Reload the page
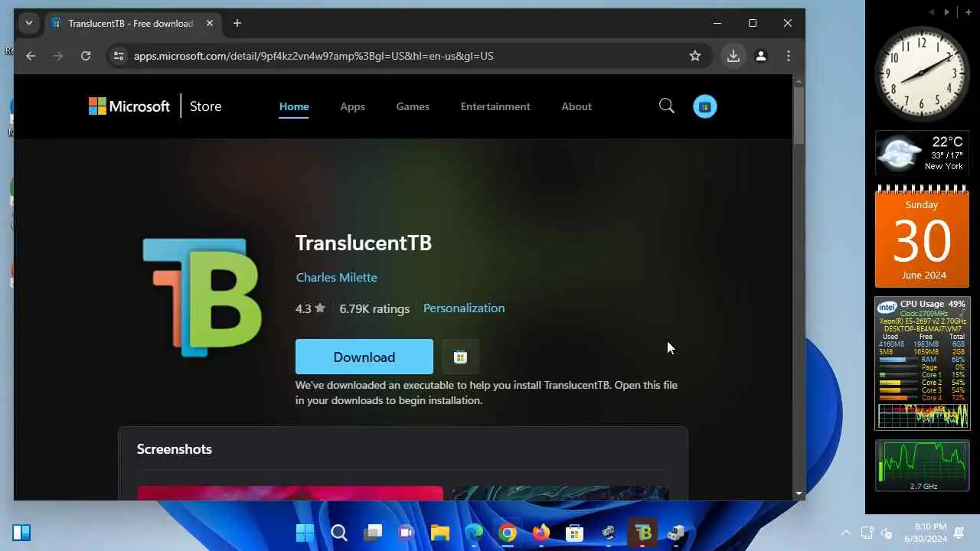 86,56
